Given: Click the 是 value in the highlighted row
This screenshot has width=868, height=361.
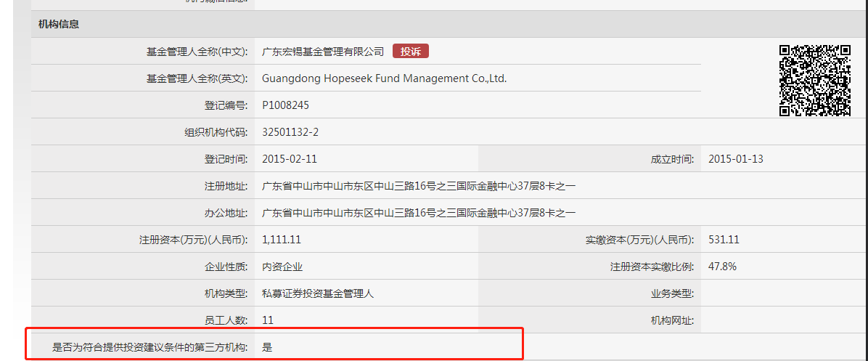Looking at the screenshot, I should click(267, 347).
